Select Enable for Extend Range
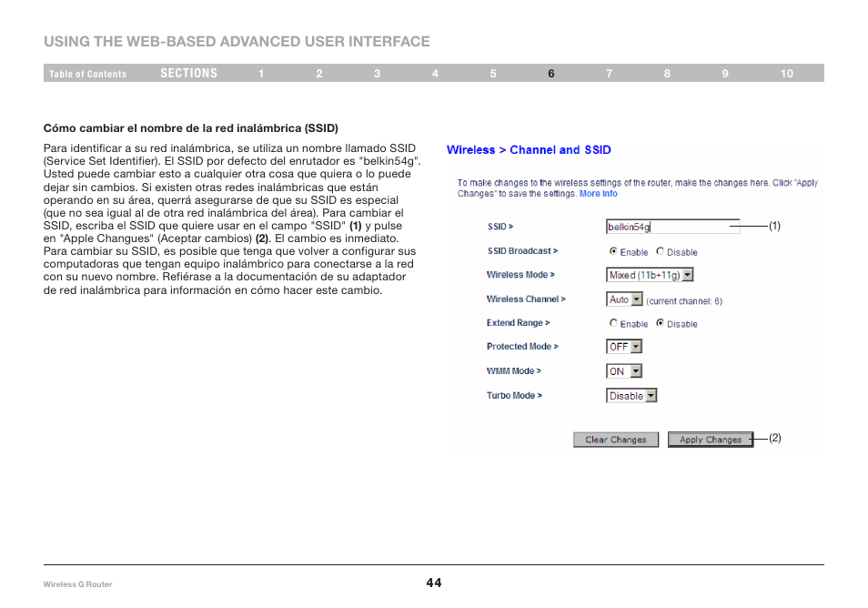The height and width of the screenshot is (608, 868). click(x=613, y=323)
